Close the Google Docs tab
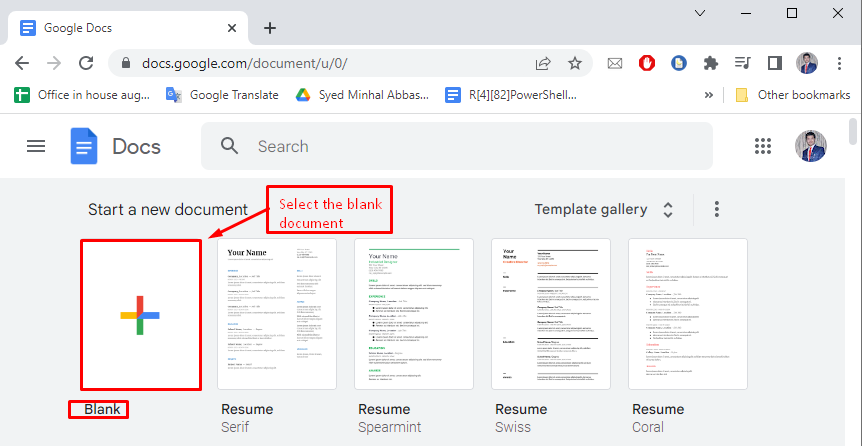The width and height of the screenshot is (862, 446). pos(232,28)
